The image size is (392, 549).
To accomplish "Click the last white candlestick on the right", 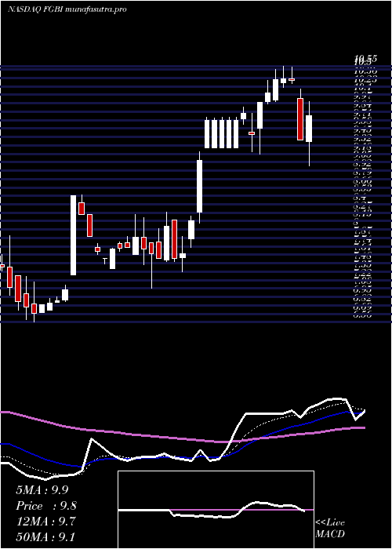I will tap(309, 129).
